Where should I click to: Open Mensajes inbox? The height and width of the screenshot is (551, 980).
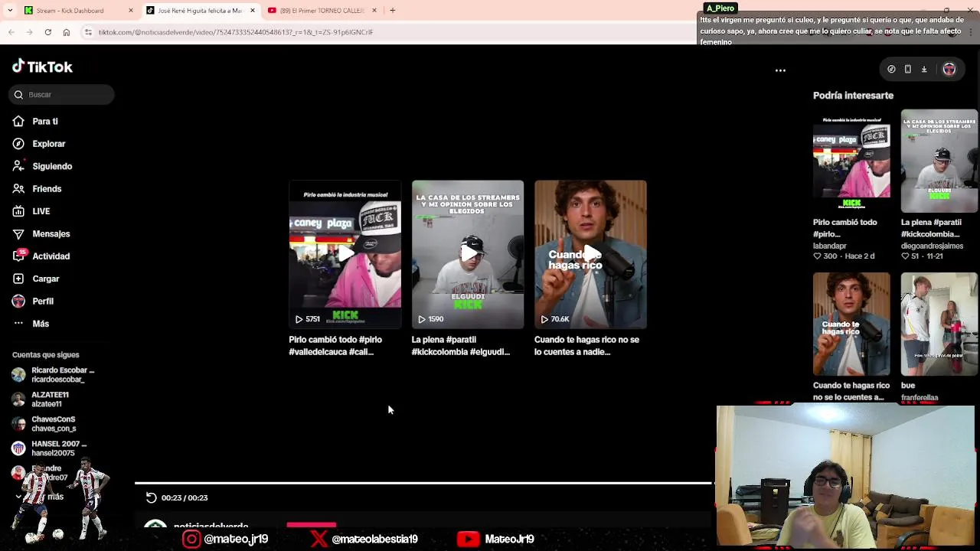pyautogui.click(x=41, y=233)
